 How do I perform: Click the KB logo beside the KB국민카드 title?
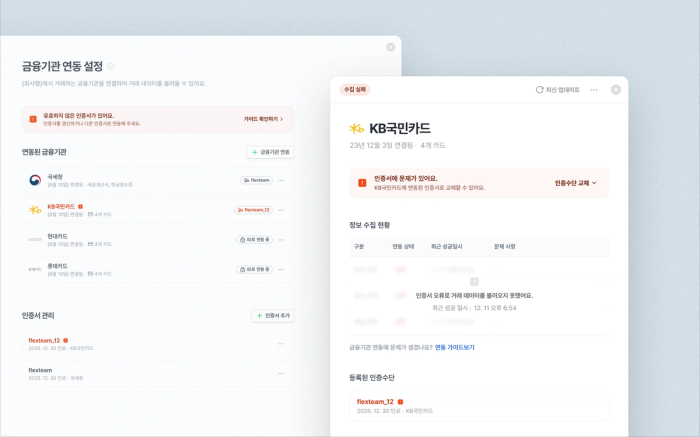(x=356, y=129)
